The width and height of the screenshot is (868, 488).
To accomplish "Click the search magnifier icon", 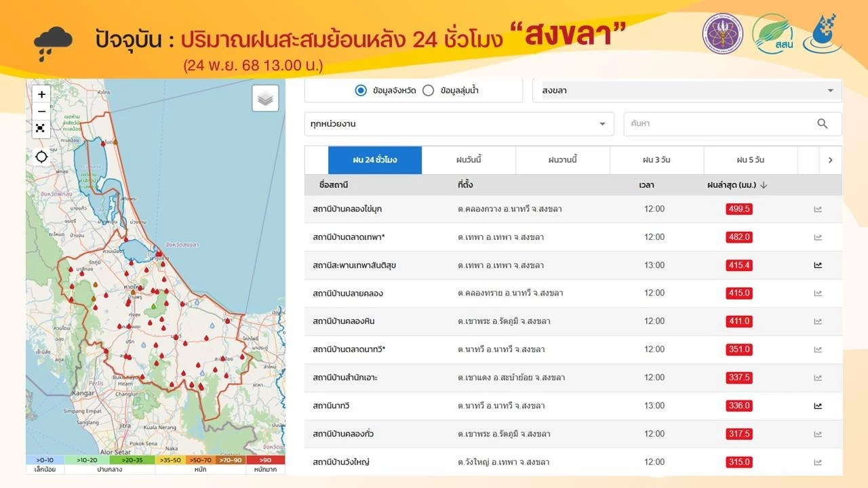I will pyautogui.click(x=822, y=124).
